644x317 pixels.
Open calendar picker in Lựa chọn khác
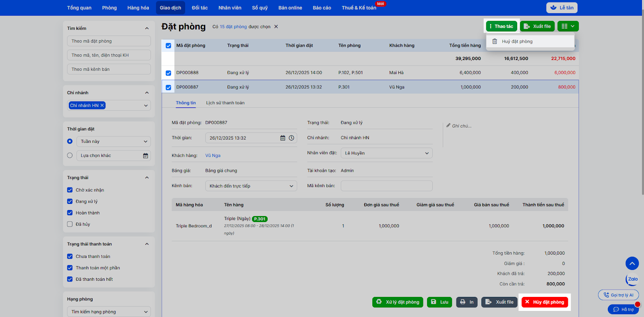click(145, 156)
